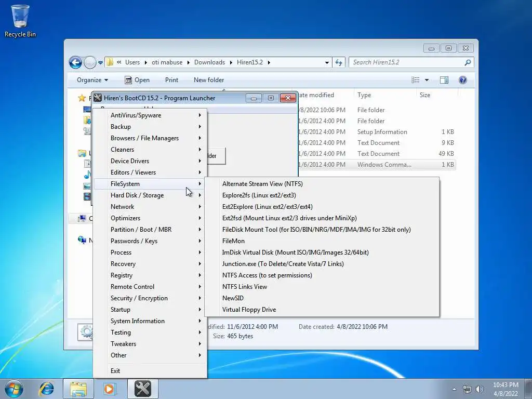This screenshot has width=532, height=399.
Task: Click the Print toolbar button
Action: (171, 80)
